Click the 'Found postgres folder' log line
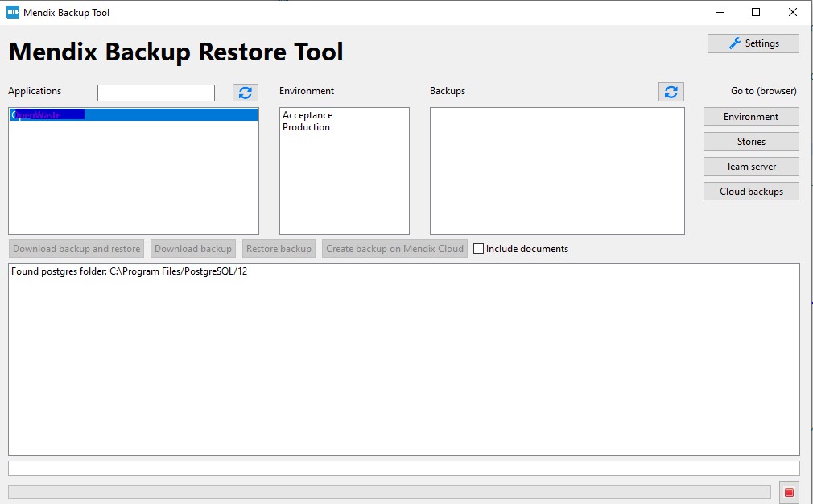 coord(129,271)
